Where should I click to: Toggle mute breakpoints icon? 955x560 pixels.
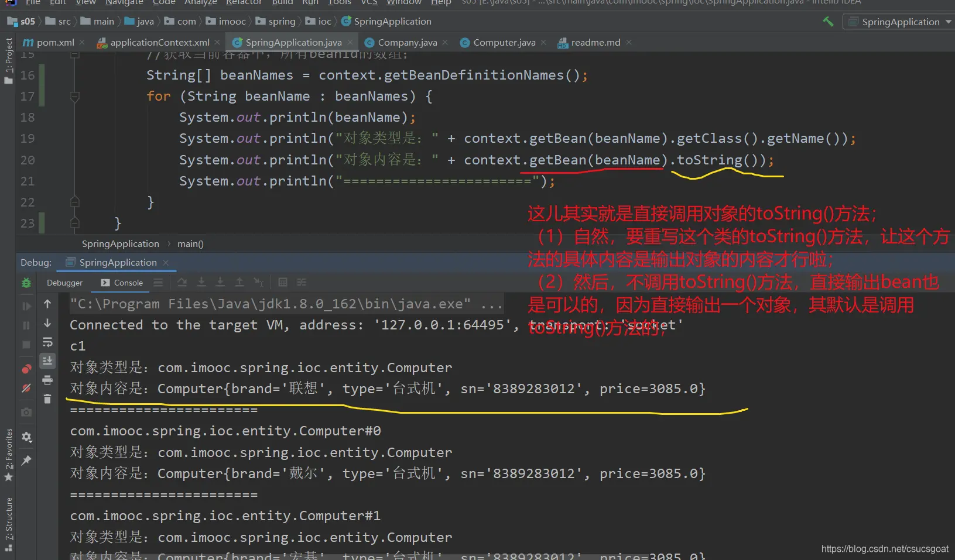[x=26, y=388]
